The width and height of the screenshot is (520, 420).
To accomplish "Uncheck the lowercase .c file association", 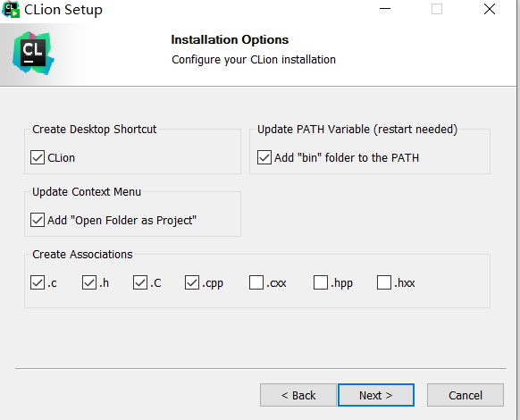I will [x=38, y=283].
